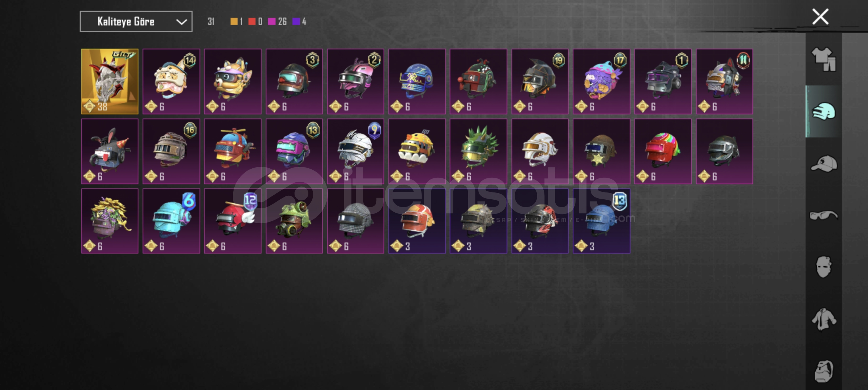Image resolution: width=868 pixels, height=390 pixels.
Task: Select the blue helmet with badge 13
Action: pyautogui.click(x=602, y=221)
